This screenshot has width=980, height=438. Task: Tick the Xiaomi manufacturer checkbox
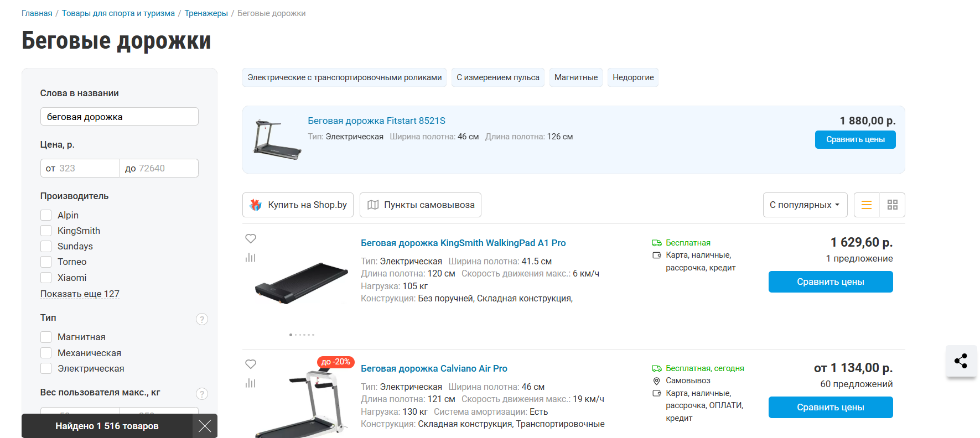click(x=46, y=278)
